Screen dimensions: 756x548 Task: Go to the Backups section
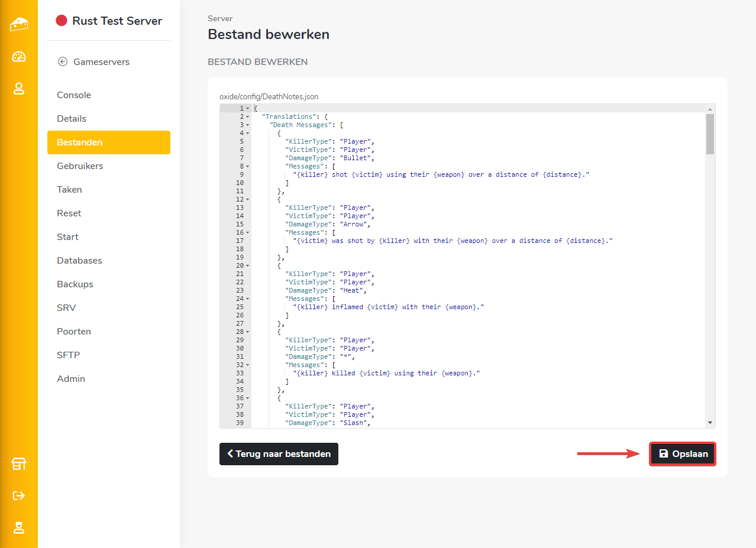(75, 284)
